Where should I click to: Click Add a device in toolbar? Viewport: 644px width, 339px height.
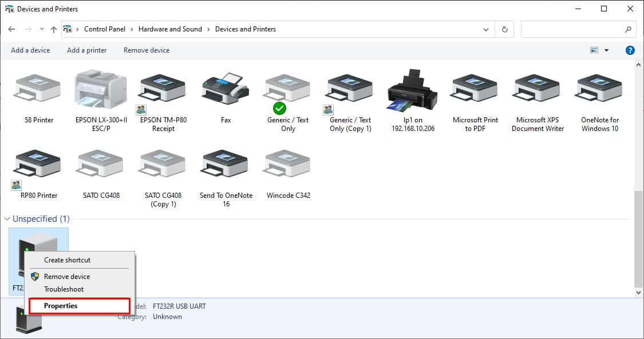pos(30,50)
